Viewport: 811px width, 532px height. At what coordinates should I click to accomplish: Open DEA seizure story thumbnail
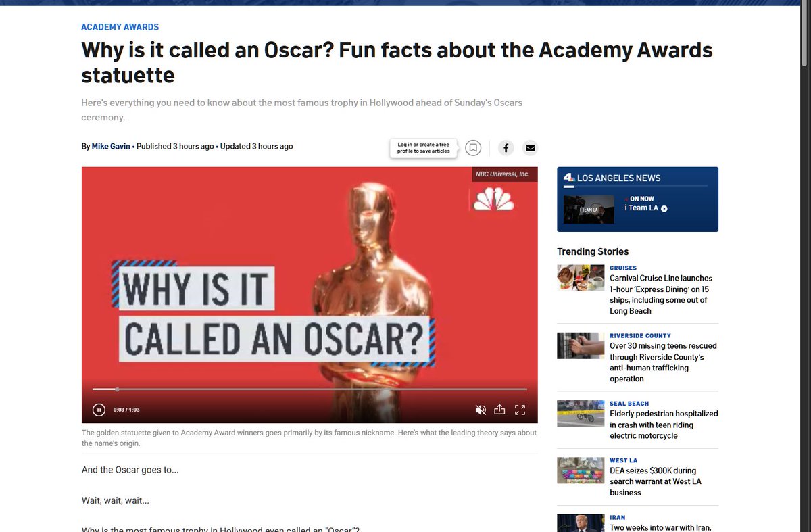[x=581, y=470]
